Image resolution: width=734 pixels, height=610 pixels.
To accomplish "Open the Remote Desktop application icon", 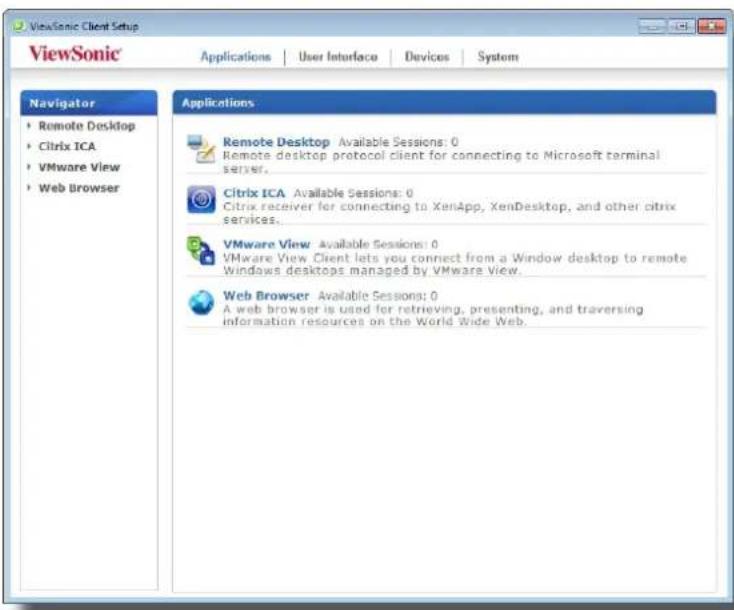I will point(201,148).
